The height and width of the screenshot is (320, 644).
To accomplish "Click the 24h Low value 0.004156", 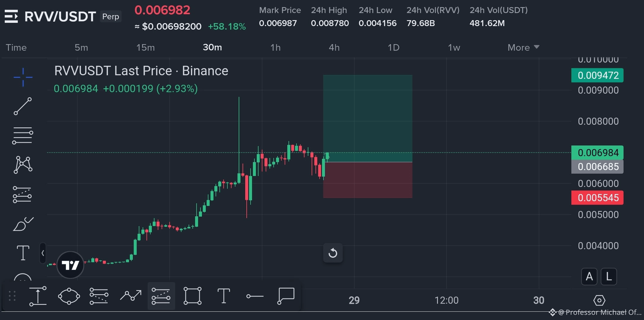I will point(377,23).
